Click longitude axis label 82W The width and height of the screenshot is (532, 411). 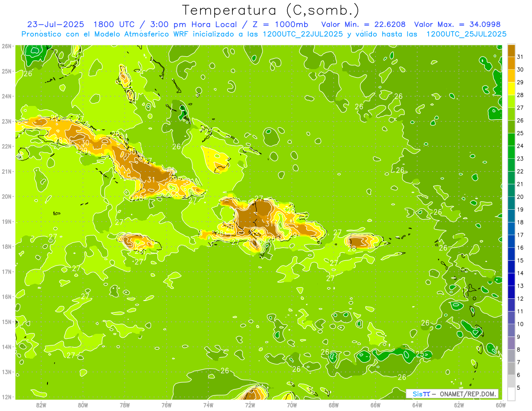(x=41, y=405)
